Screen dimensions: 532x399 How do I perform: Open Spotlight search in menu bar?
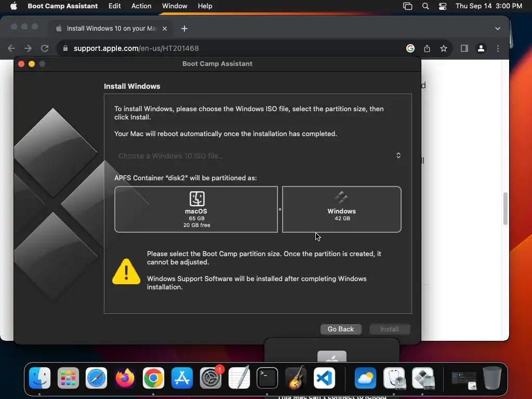coord(425,6)
